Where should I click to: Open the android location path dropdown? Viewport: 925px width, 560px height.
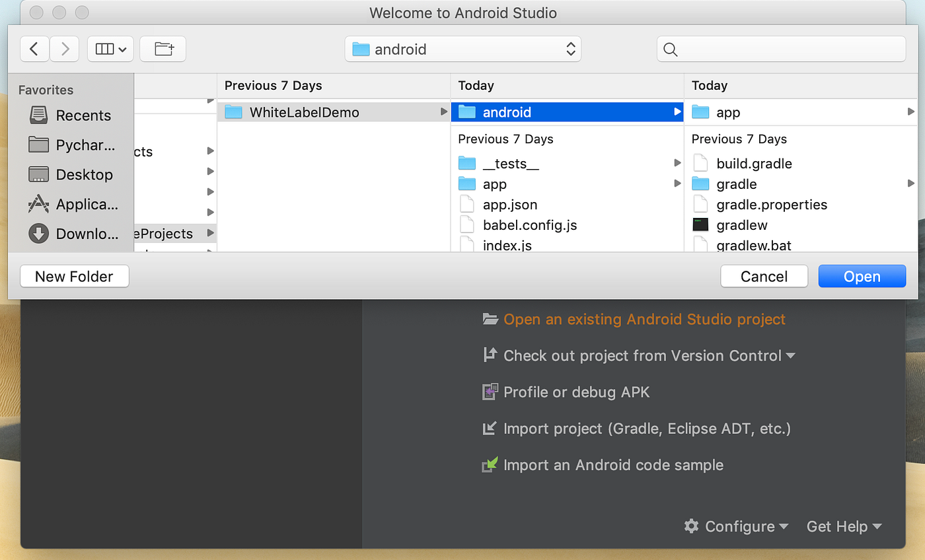462,49
